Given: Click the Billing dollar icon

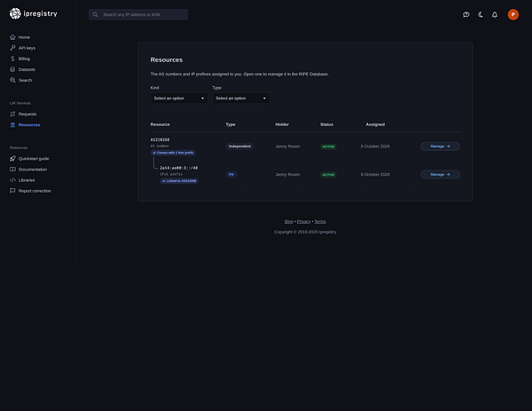Looking at the screenshot, I should click(12, 59).
